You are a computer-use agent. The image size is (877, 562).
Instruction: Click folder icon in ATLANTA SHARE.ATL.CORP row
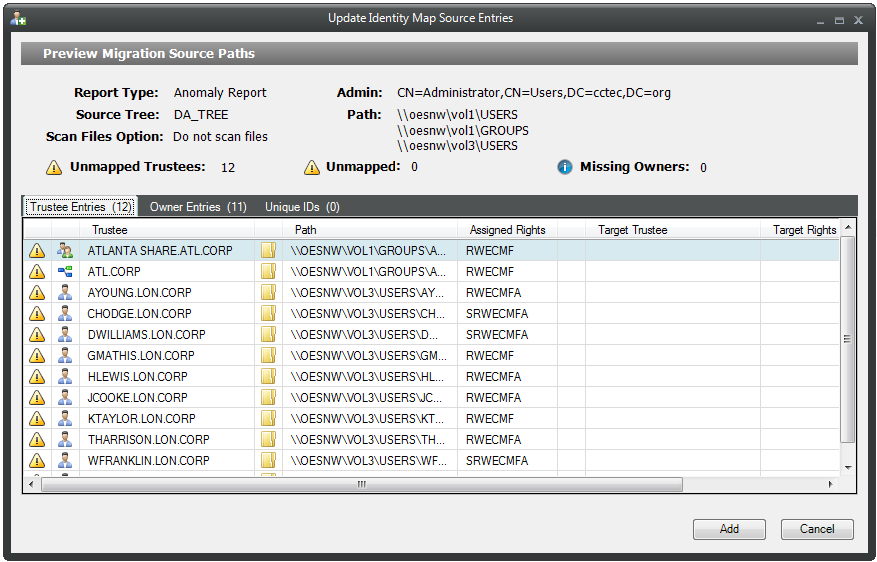coord(268,251)
